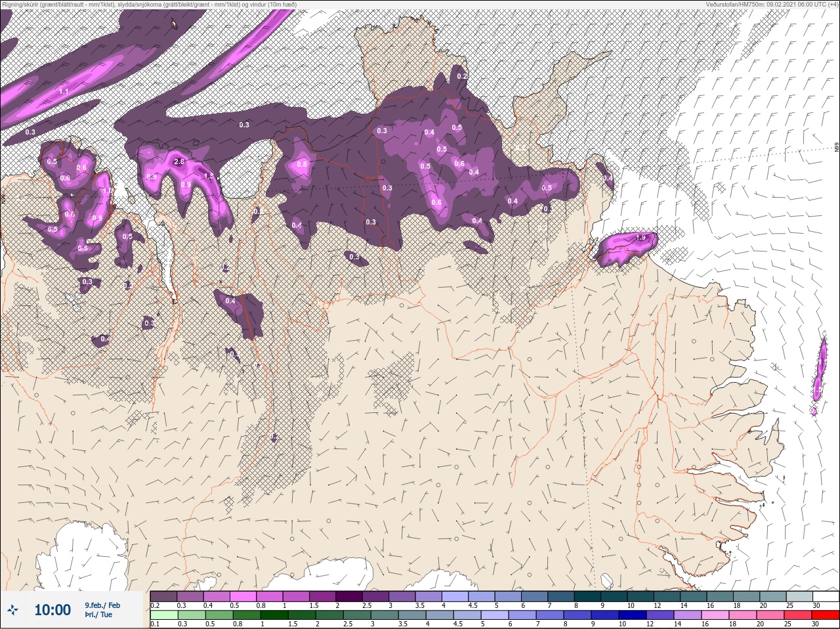Pick the bottom legend pale green swatch labeled 0.1

click(163, 615)
